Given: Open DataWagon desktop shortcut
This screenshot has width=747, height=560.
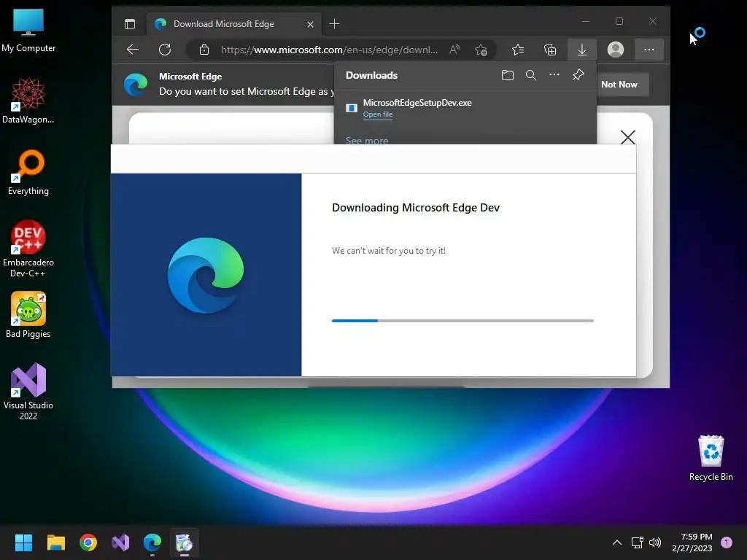Looking at the screenshot, I should 28,101.
